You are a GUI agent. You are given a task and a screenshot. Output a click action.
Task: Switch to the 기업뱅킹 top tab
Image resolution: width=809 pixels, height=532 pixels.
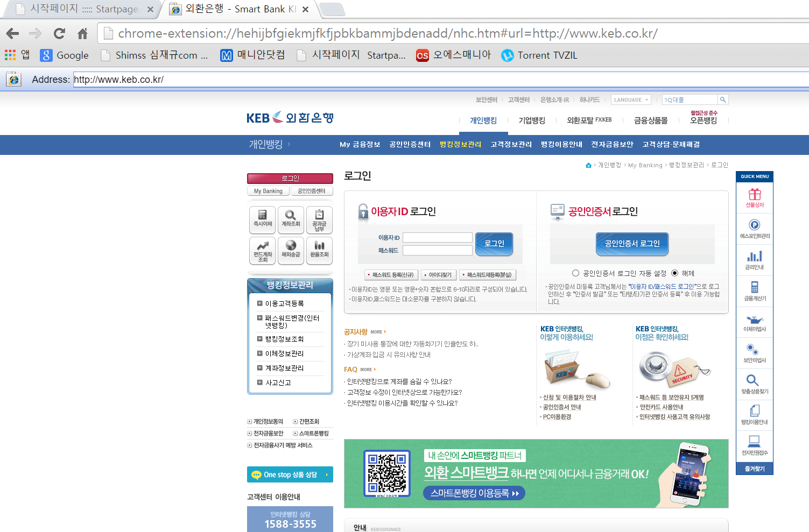click(x=532, y=120)
